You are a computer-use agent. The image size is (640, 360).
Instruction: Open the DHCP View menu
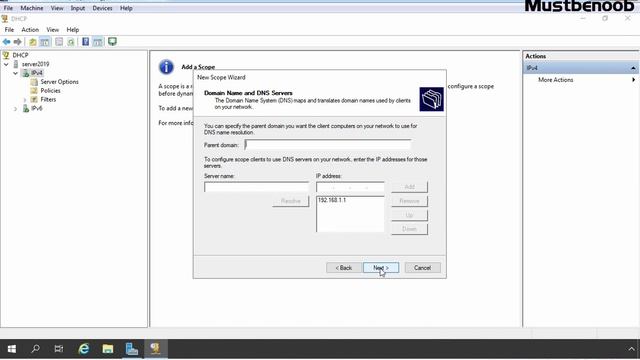52,30
